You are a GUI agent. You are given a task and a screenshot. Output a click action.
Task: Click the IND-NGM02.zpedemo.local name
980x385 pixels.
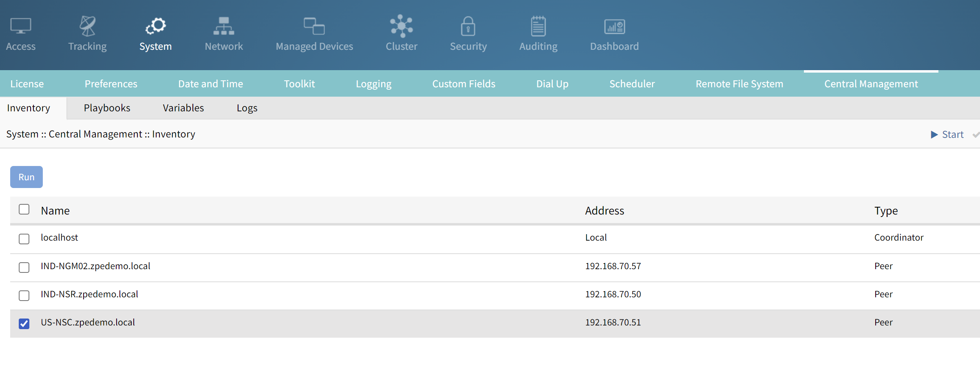coord(95,266)
